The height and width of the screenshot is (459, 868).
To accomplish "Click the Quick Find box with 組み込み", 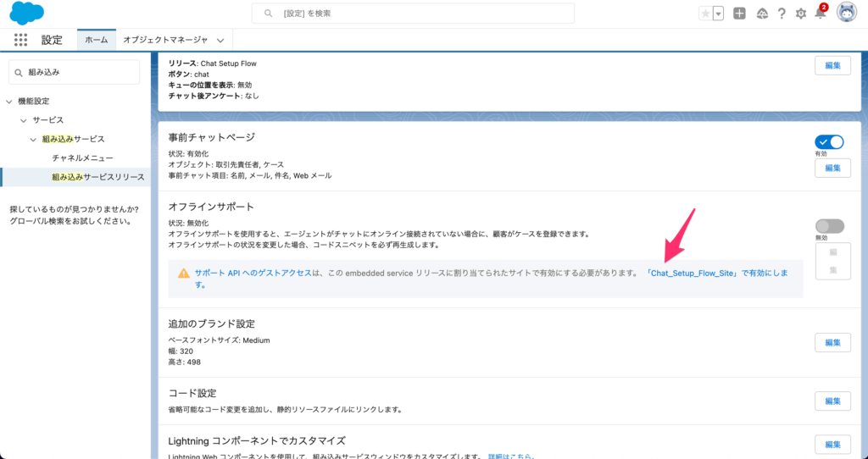I will click(x=75, y=73).
